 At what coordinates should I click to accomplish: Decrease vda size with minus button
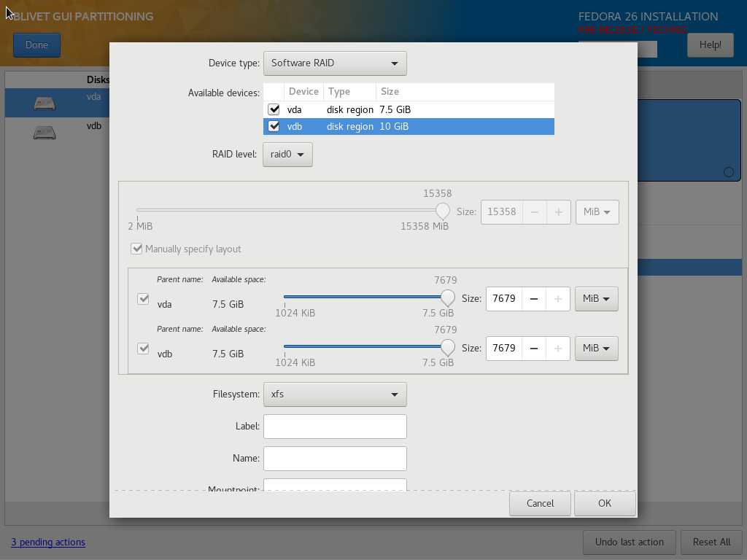(534, 298)
